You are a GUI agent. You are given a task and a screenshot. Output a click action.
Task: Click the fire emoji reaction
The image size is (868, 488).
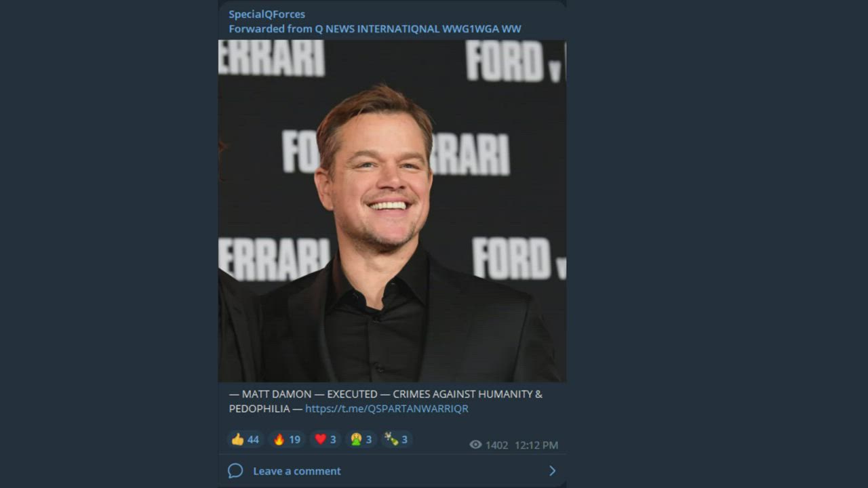(287, 439)
